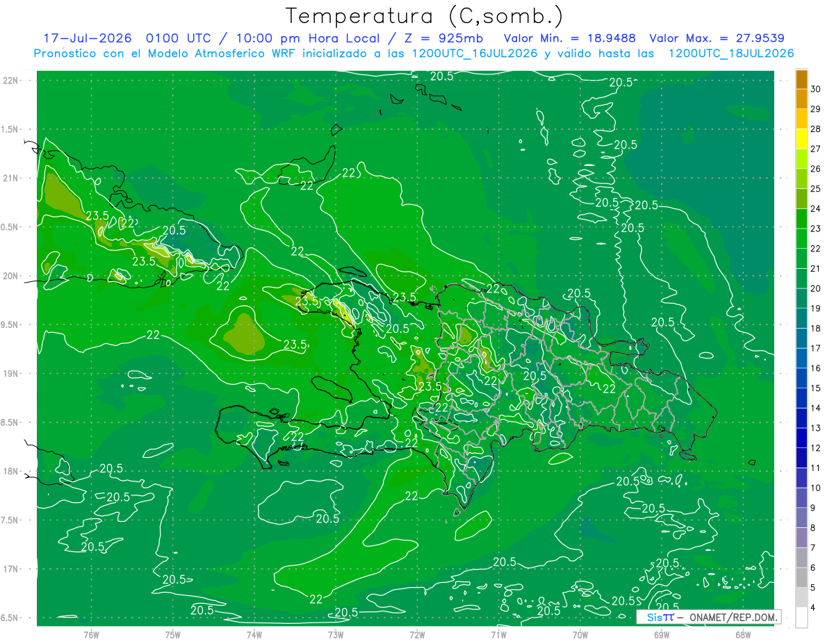Click the 75W longitude axis label
Image resolution: width=834 pixels, height=644 pixels.
[173, 634]
